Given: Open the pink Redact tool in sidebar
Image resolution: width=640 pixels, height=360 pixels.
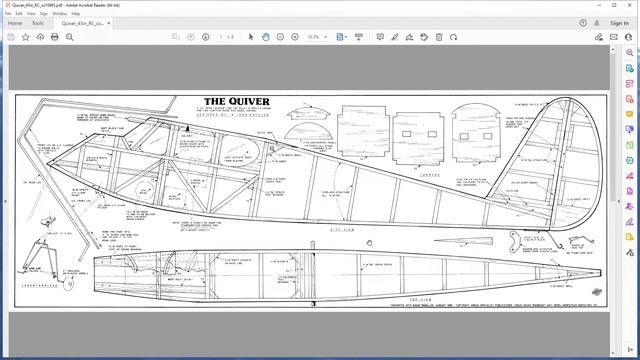Looking at the screenshot, I should click(x=630, y=176).
